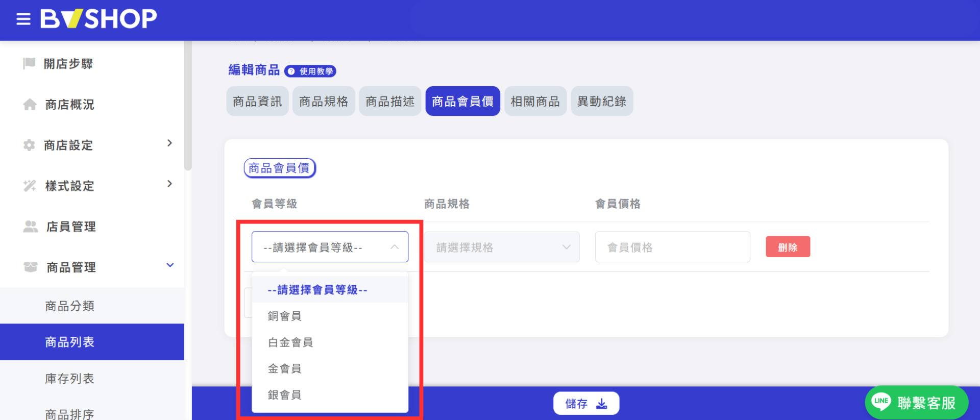
Task: Open the 使用教學 tutorial link
Action: 310,71
